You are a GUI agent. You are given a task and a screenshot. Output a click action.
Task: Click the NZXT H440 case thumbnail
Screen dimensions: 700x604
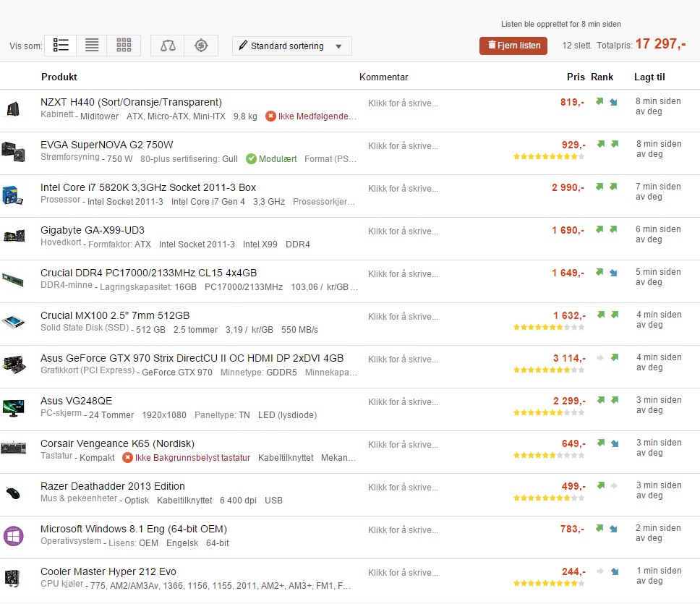pos(14,109)
